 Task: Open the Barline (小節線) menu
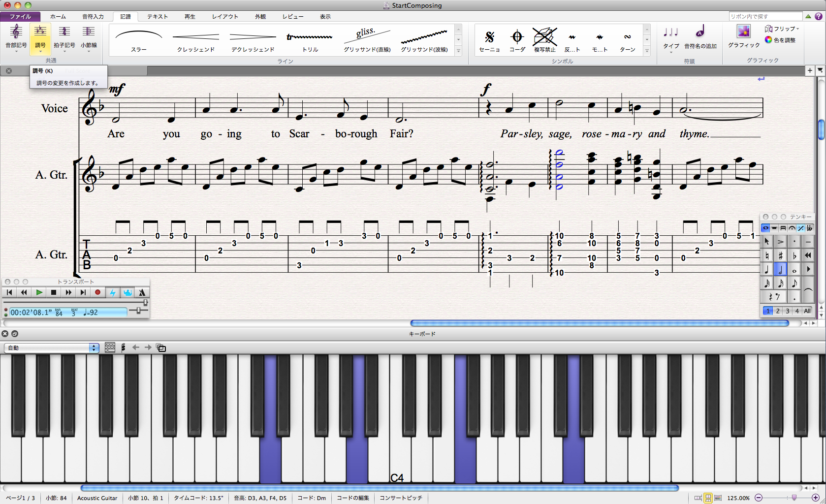pos(89,38)
